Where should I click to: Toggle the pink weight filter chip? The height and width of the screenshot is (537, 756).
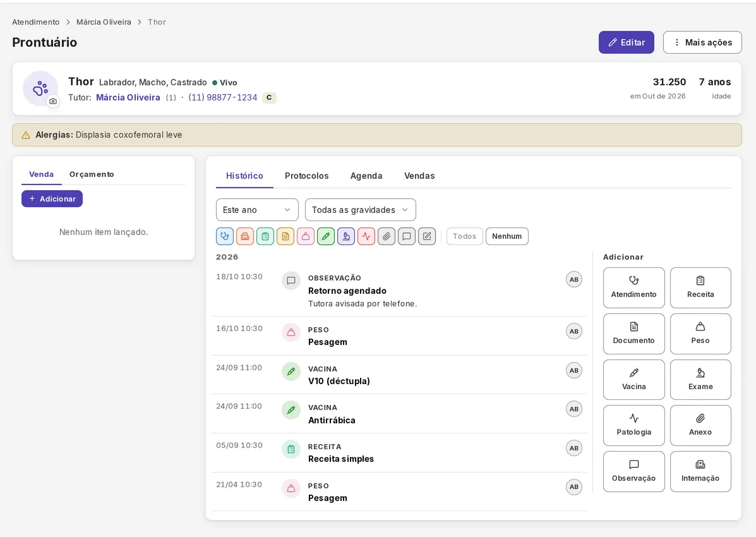click(x=306, y=236)
